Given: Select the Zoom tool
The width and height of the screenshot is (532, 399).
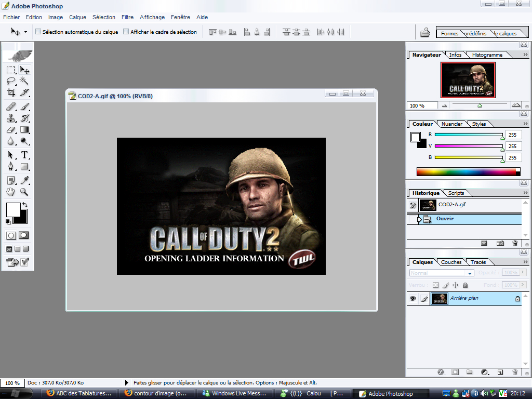Looking at the screenshot, I should tap(24, 192).
